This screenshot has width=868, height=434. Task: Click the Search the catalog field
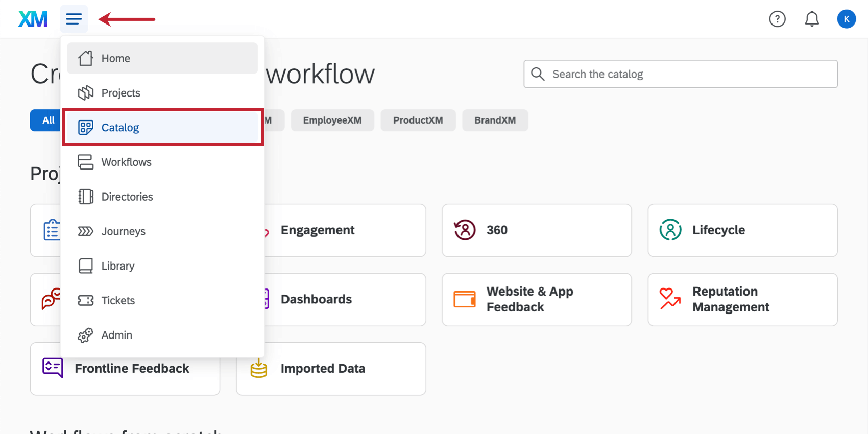[689, 74]
